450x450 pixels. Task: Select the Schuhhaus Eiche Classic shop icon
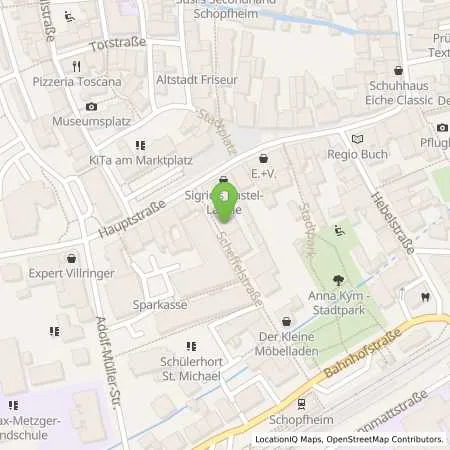click(x=398, y=71)
